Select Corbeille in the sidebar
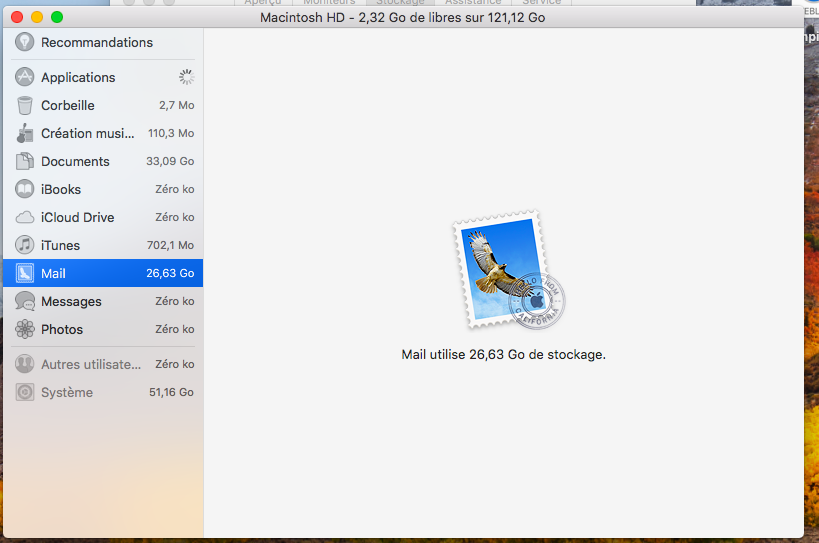 tap(103, 105)
